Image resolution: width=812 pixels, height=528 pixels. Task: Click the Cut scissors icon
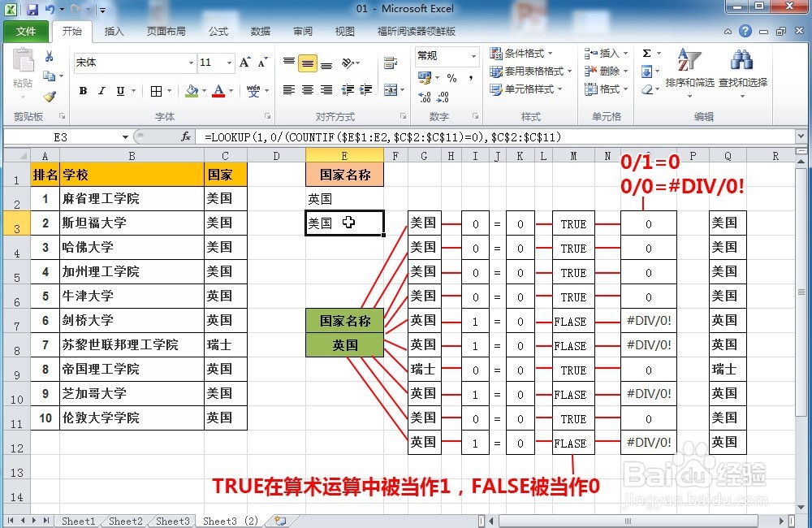coord(50,56)
